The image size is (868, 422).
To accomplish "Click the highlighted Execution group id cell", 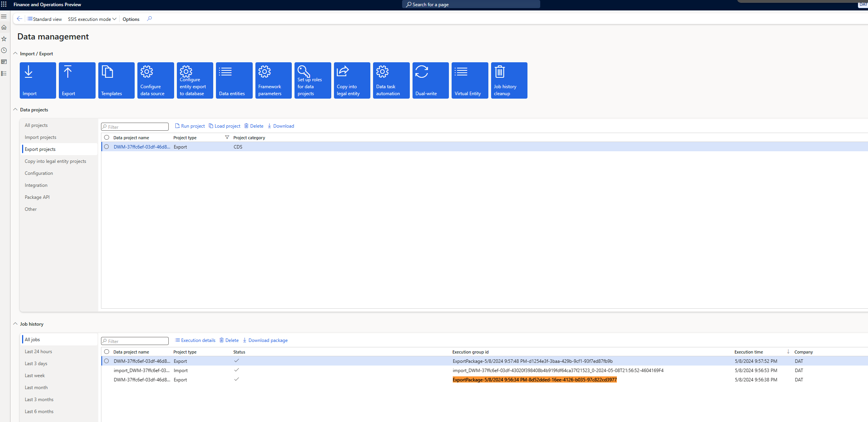I will (x=534, y=379).
